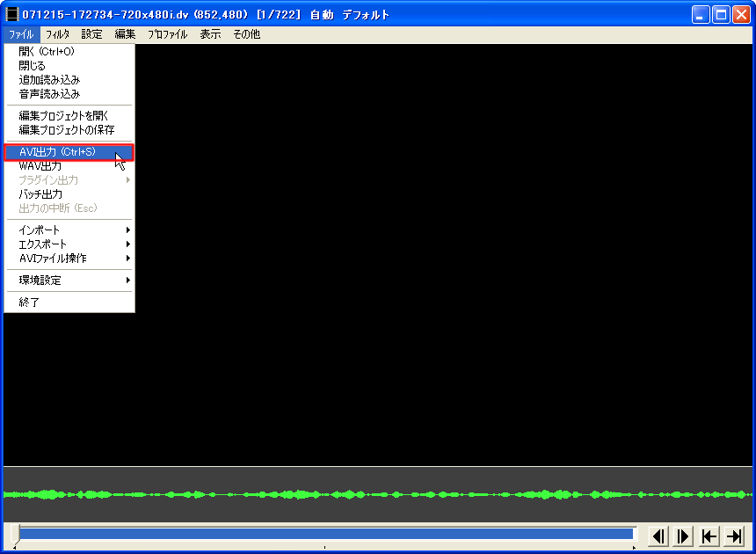756x554 pixels.
Task: Select 終了 to exit the application
Action: coord(29,303)
